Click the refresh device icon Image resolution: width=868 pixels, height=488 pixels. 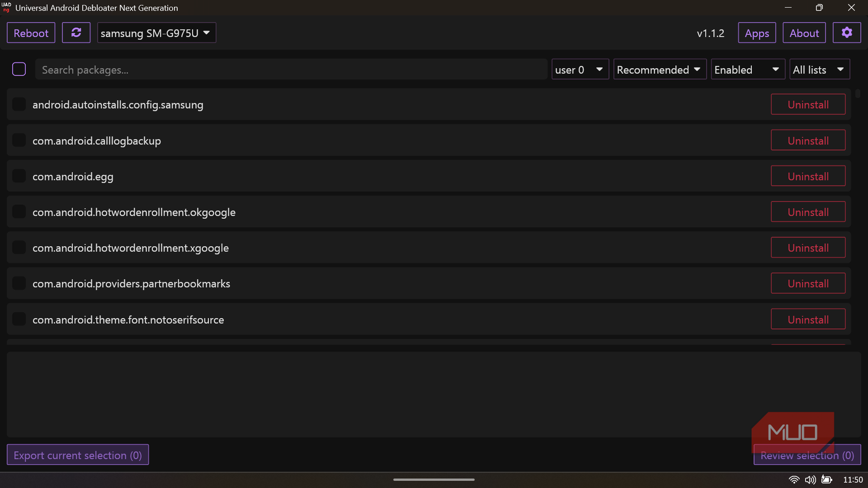click(x=76, y=32)
